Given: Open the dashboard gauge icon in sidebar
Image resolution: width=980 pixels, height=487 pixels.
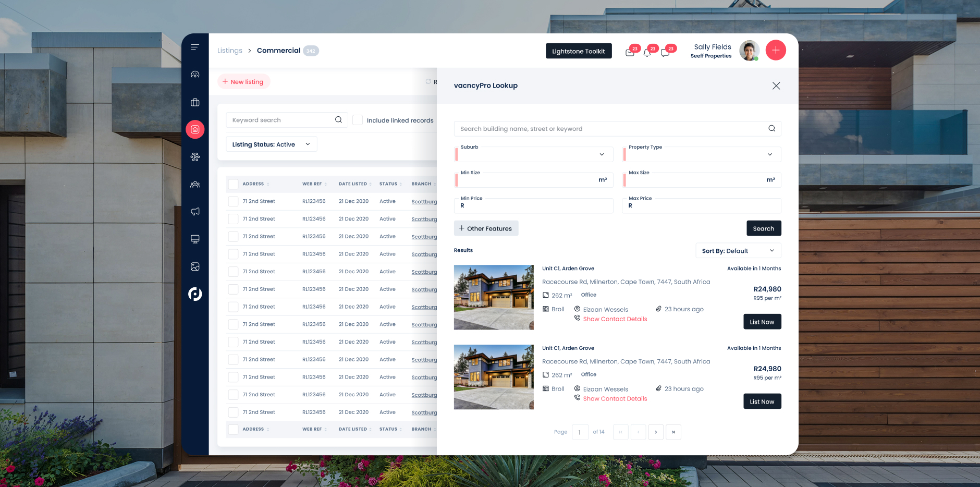Looking at the screenshot, I should click(x=195, y=75).
